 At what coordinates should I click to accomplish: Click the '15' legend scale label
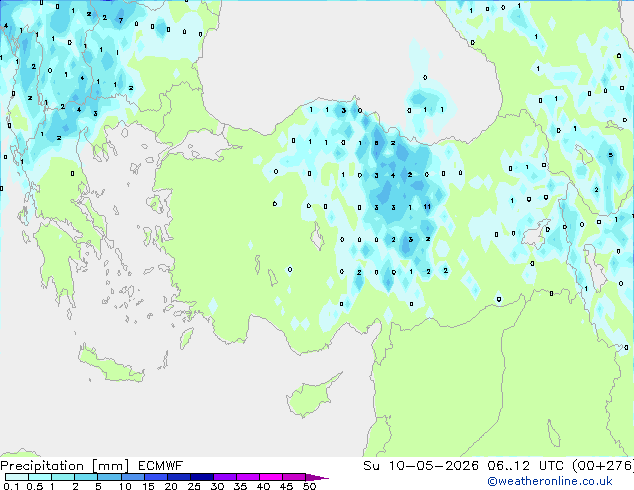pyautogui.click(x=148, y=486)
